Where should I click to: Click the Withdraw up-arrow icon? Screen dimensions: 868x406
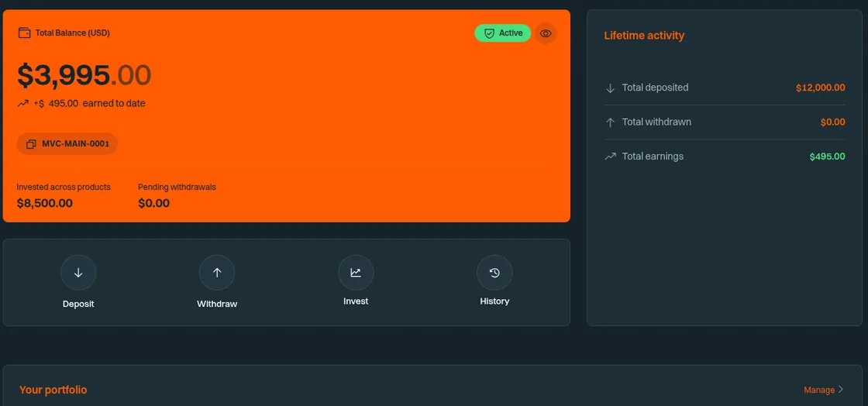tap(217, 273)
